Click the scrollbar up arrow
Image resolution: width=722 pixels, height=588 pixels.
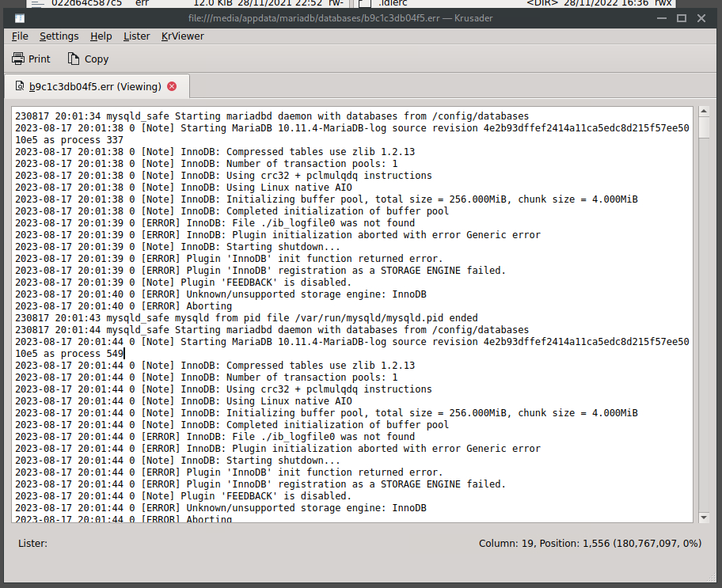[x=704, y=111]
